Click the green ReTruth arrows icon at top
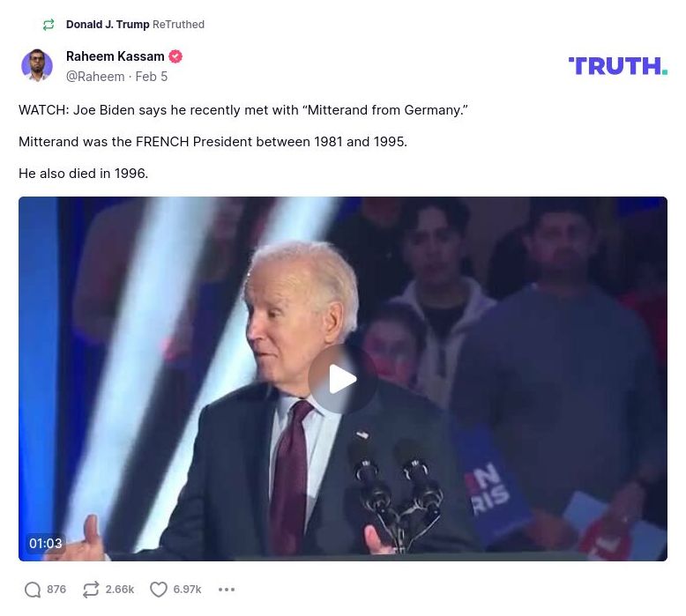This screenshot has width=686, height=616. pos(48,25)
